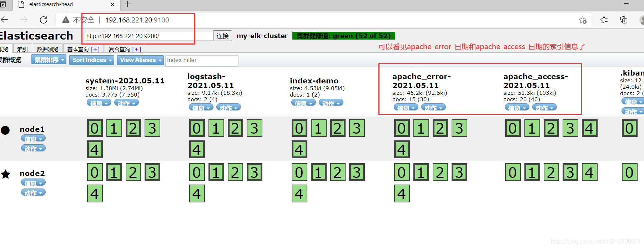Focus the Index Filter field
This screenshot has height=248, width=644.
point(202,60)
